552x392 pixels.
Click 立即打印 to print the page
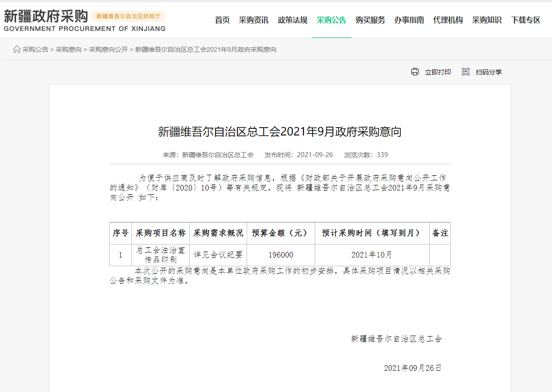(x=438, y=72)
